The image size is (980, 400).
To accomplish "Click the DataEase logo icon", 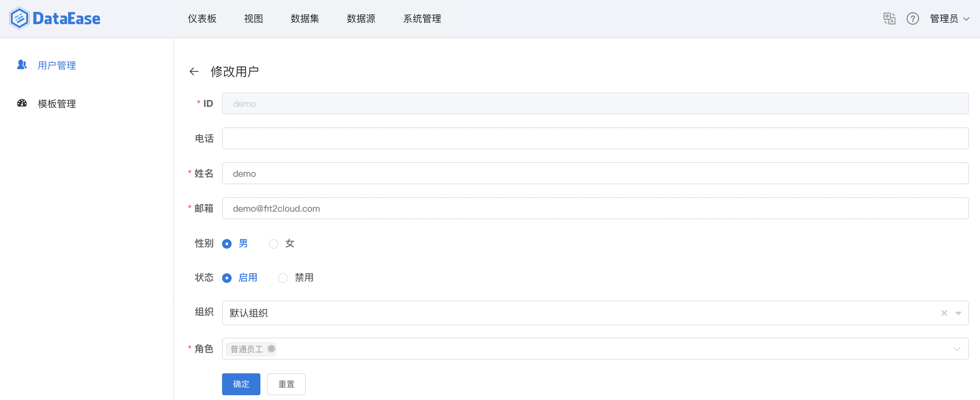I will click(x=19, y=18).
